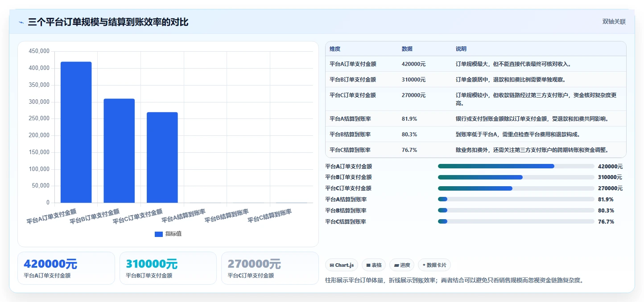This screenshot has width=644, height=302.
Task: Click table value 270000元
Action: coord(414,95)
